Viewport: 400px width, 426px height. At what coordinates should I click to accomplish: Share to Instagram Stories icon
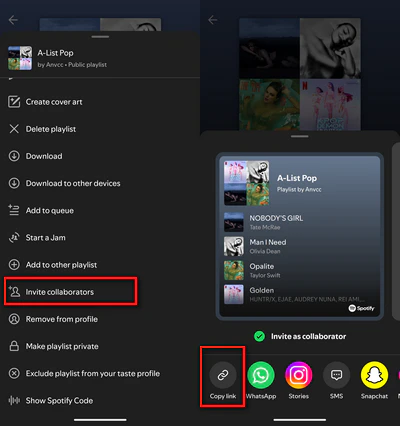[299, 375]
